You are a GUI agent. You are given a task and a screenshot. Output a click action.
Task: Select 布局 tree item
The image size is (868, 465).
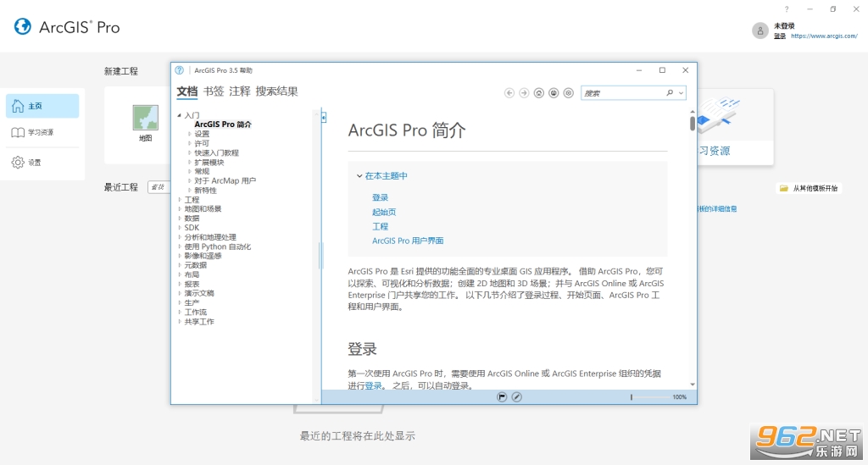pyautogui.click(x=192, y=274)
